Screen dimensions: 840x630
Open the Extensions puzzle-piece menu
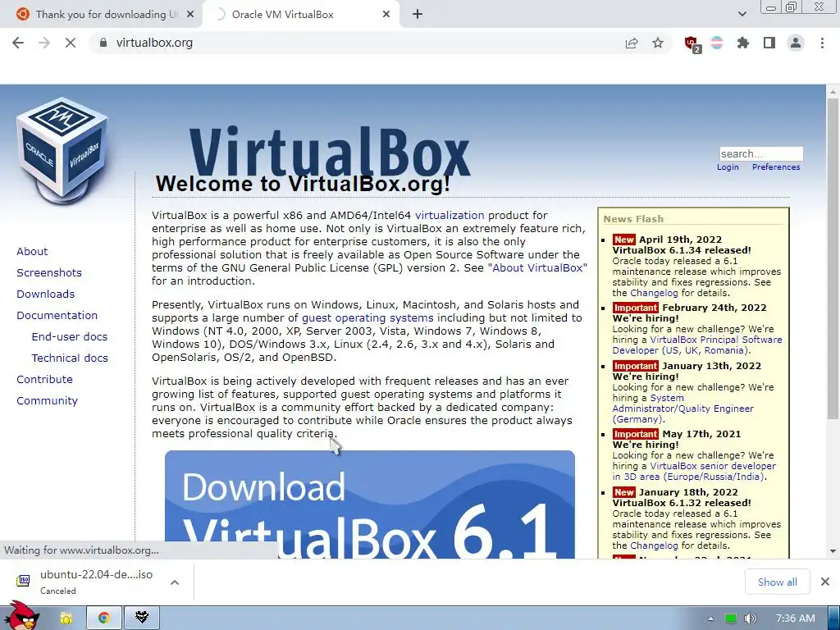743,43
